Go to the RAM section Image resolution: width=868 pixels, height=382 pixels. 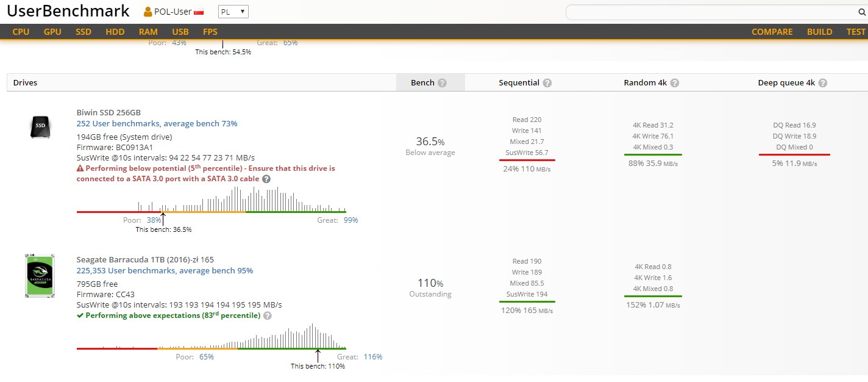point(148,32)
